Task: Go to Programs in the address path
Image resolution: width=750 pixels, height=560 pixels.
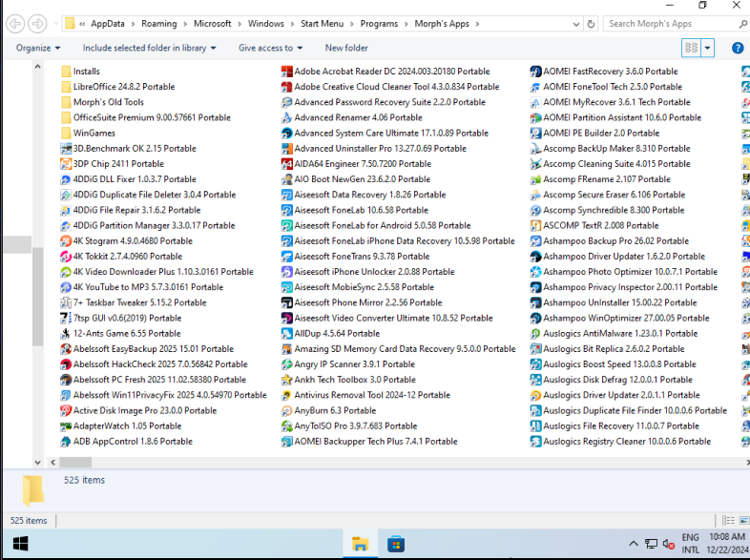Action: [x=379, y=24]
